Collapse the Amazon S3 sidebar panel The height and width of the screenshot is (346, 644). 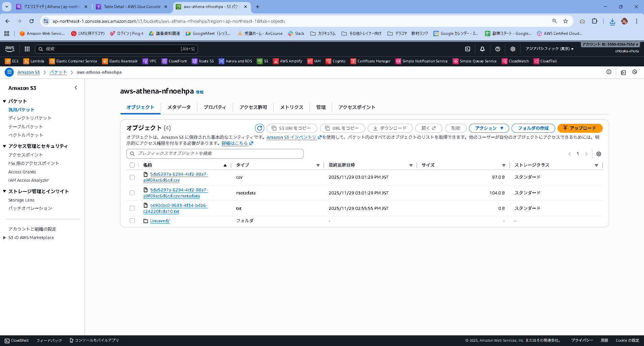[x=76, y=88]
